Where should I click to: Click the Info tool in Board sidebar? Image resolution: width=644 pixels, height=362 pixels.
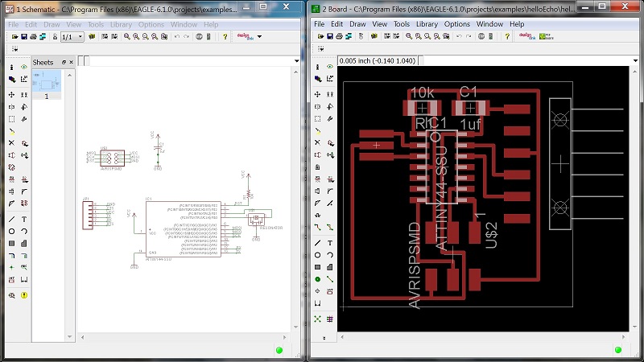click(x=318, y=67)
